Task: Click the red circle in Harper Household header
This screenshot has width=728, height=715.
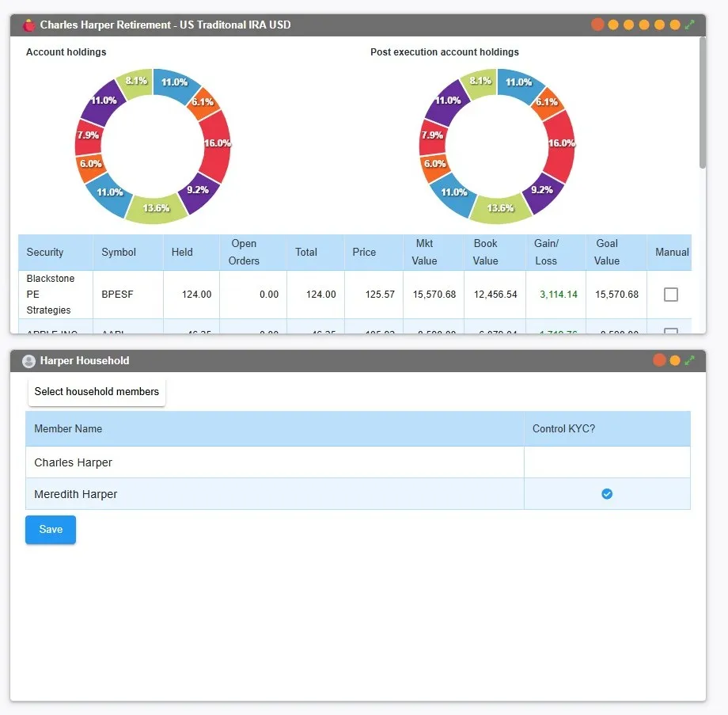Action: coord(659,360)
